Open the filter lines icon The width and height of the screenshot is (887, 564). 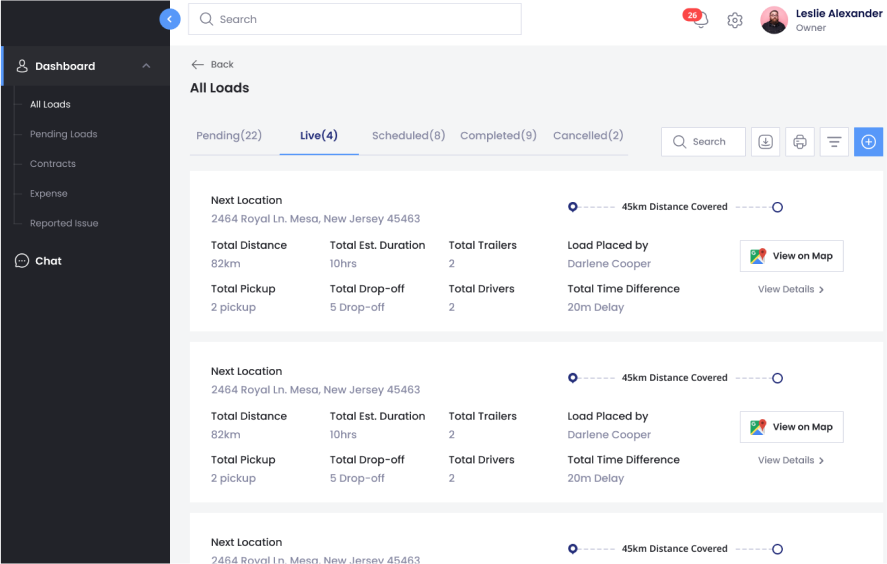(834, 141)
